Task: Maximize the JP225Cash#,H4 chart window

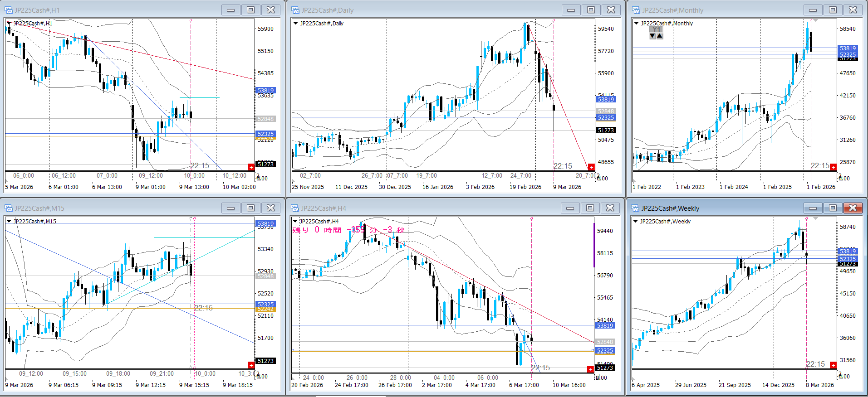Action: point(590,208)
